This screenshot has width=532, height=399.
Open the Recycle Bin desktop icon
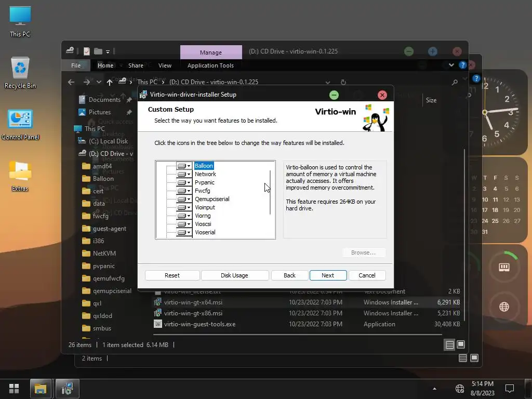20,73
